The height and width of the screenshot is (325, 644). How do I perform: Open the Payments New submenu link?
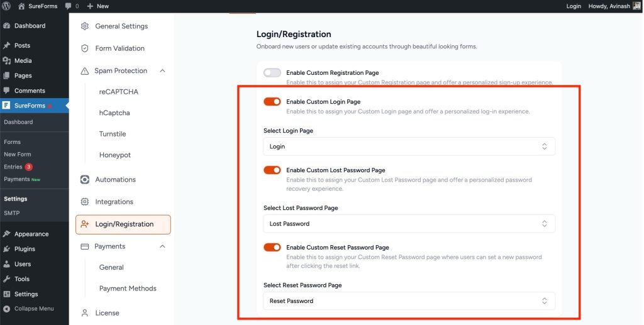point(22,179)
